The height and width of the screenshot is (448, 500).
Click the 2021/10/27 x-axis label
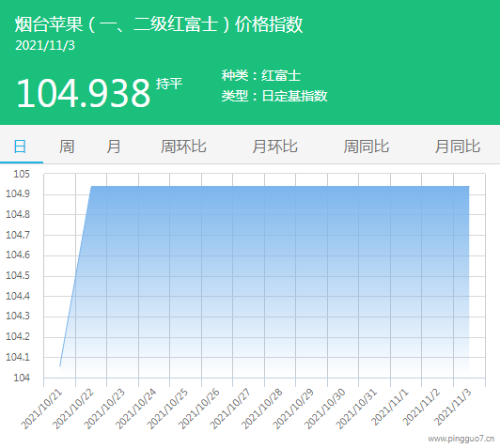pyautogui.click(x=230, y=409)
